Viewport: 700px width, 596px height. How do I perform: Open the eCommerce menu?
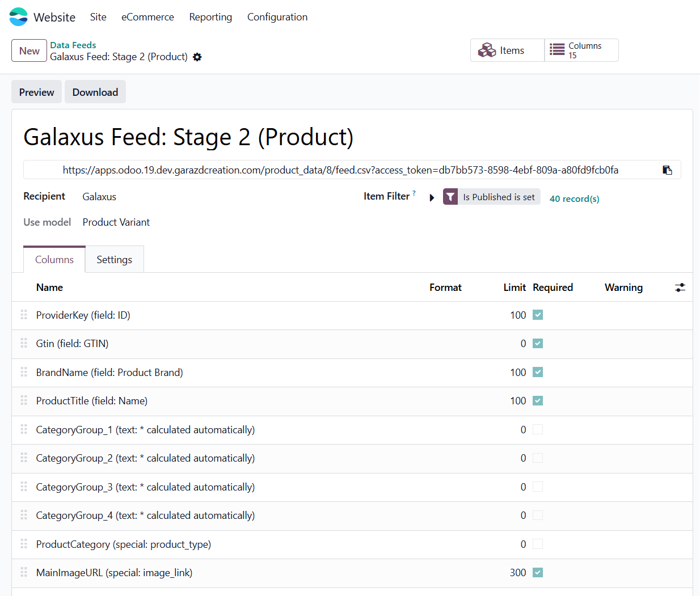click(x=147, y=17)
